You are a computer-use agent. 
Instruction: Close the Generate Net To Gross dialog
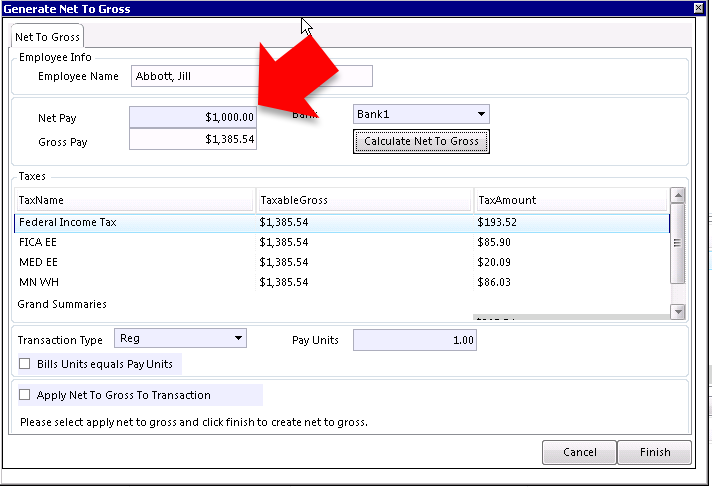click(x=697, y=8)
